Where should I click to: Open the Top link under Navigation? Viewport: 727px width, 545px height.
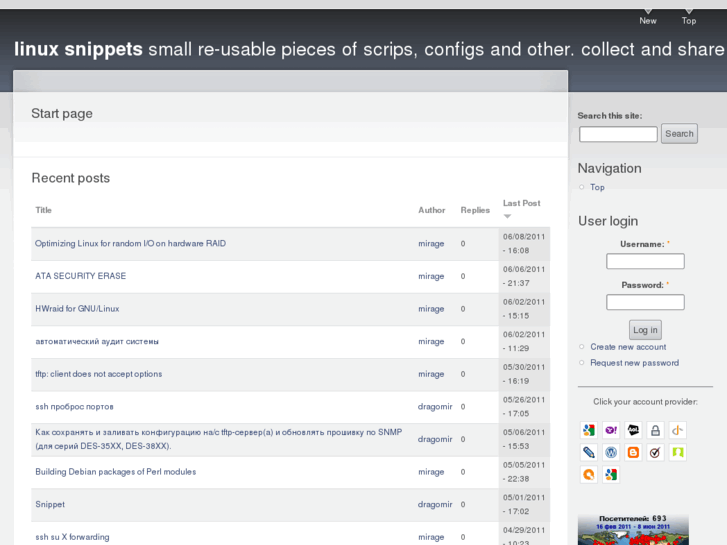[x=597, y=187]
